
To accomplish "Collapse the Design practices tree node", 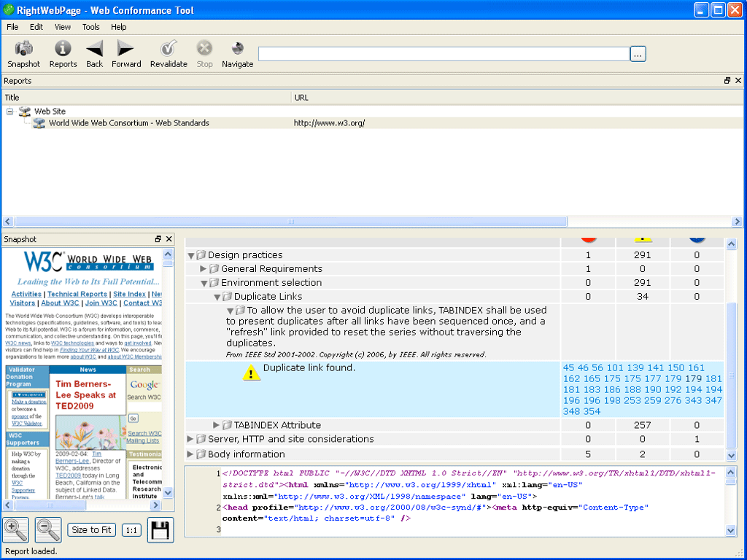I will 191,256.
